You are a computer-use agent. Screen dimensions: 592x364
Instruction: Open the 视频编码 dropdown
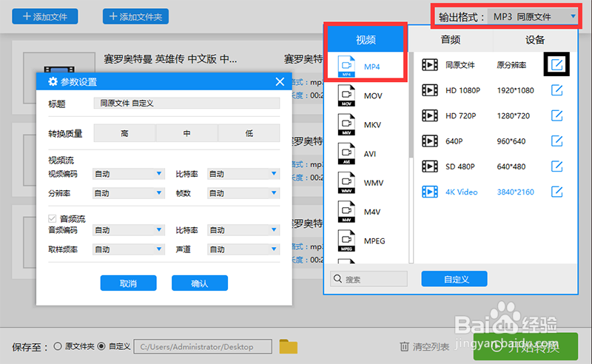(x=128, y=174)
